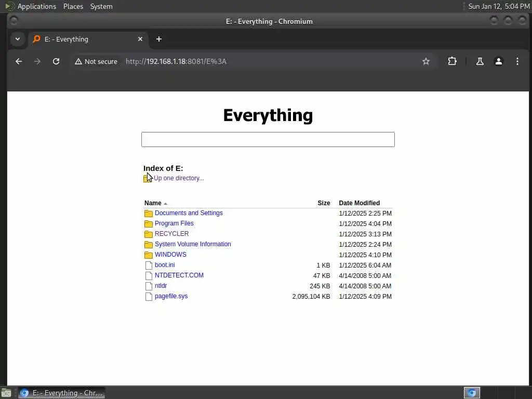Go back to the previous page
Viewport: 532px width, 399px height.
(19, 61)
